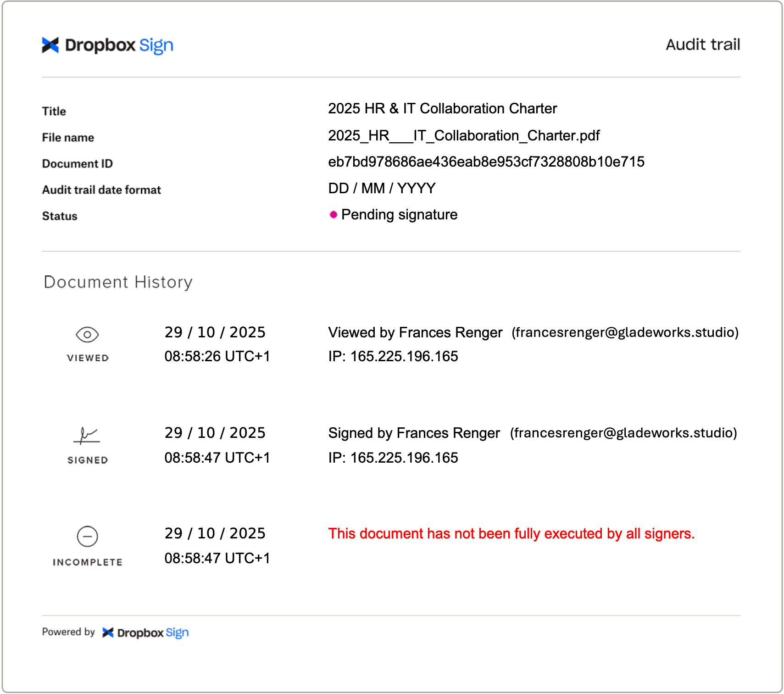Screen dimensions: 784x694
Task: Open the Powered by Dropbox Sign link
Action: click(x=115, y=632)
